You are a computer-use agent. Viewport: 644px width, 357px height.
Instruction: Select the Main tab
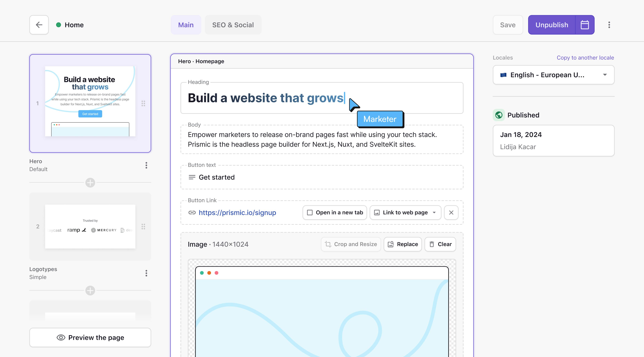coord(186,25)
